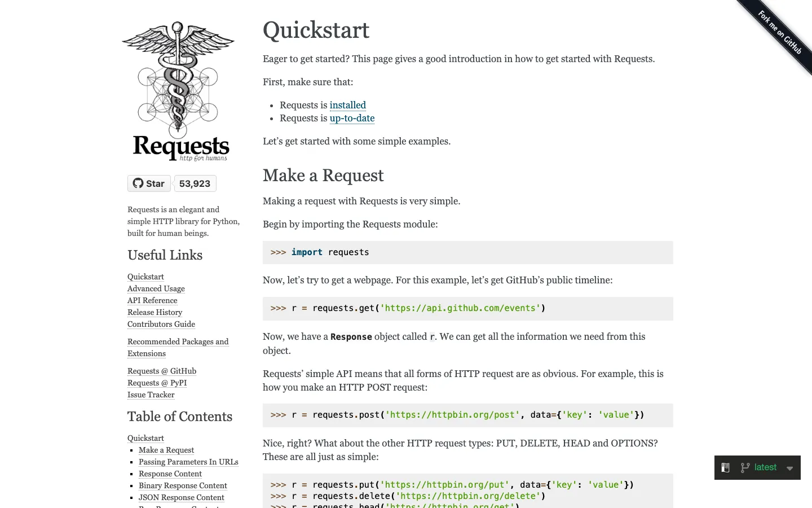Expand the latest version dropdown arrow

pyautogui.click(x=789, y=467)
